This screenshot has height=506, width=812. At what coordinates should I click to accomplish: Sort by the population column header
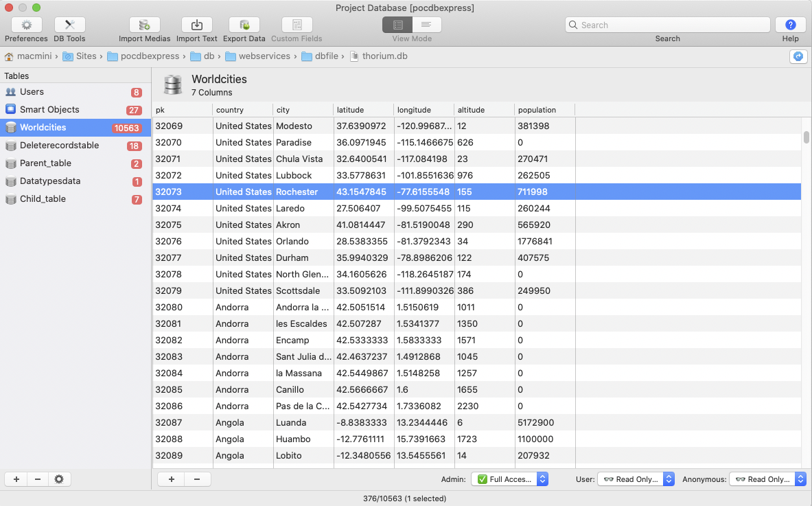pos(537,110)
